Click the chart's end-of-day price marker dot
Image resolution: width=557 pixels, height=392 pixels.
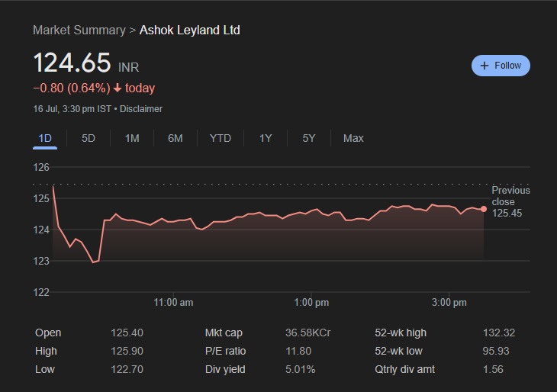click(484, 209)
